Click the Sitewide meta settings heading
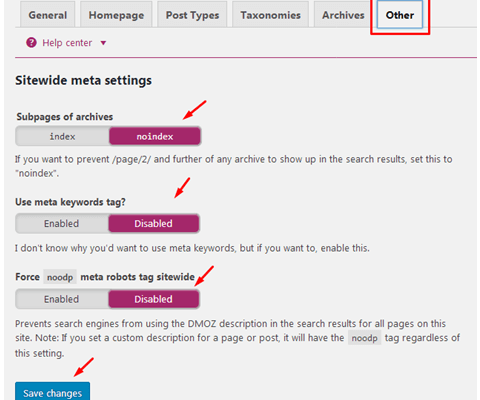The height and width of the screenshot is (400, 480). (83, 81)
